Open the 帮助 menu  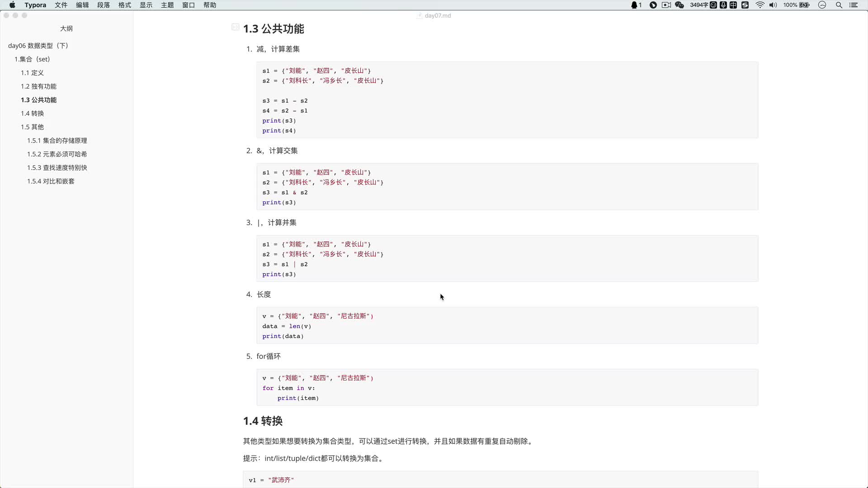[210, 5]
